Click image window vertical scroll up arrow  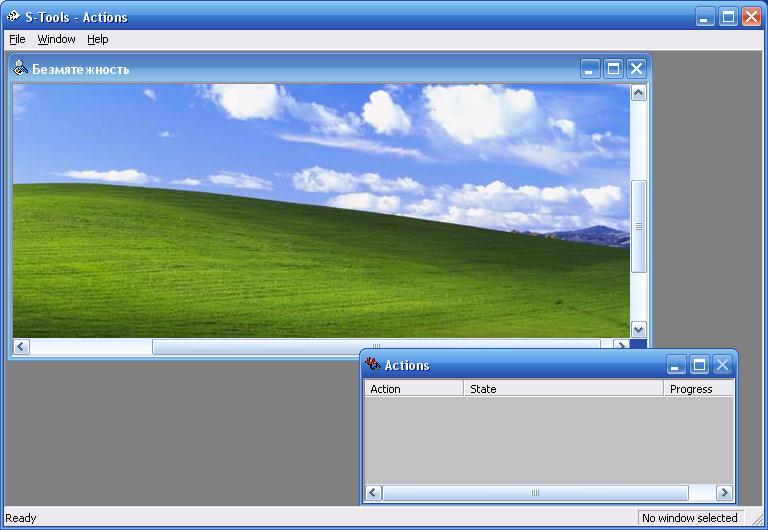coord(638,93)
